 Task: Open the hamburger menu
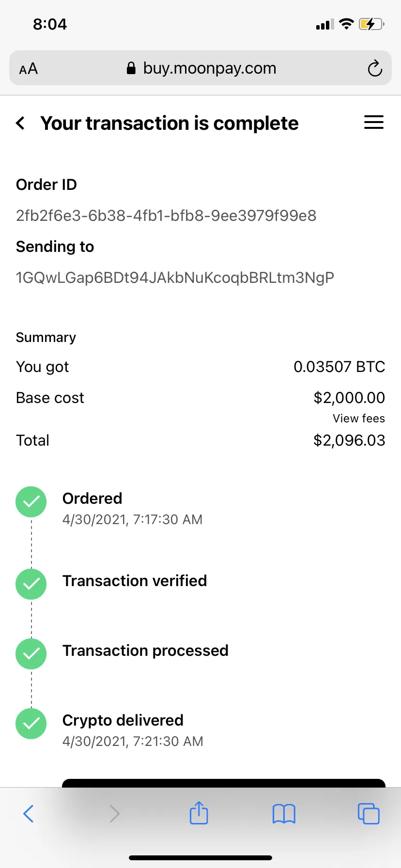point(373,123)
